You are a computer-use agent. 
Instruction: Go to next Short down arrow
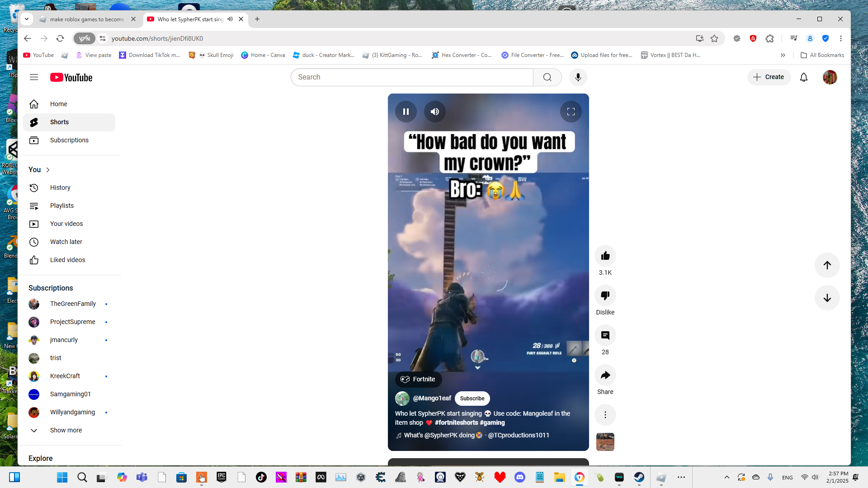click(827, 298)
